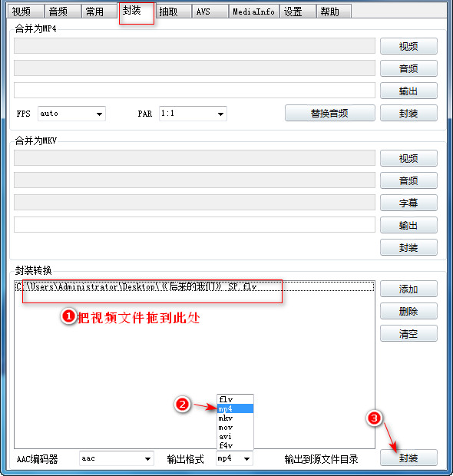Image resolution: width=453 pixels, height=476 pixels.
Task: Click the 输出到源文件目录 label
Action: (321, 458)
